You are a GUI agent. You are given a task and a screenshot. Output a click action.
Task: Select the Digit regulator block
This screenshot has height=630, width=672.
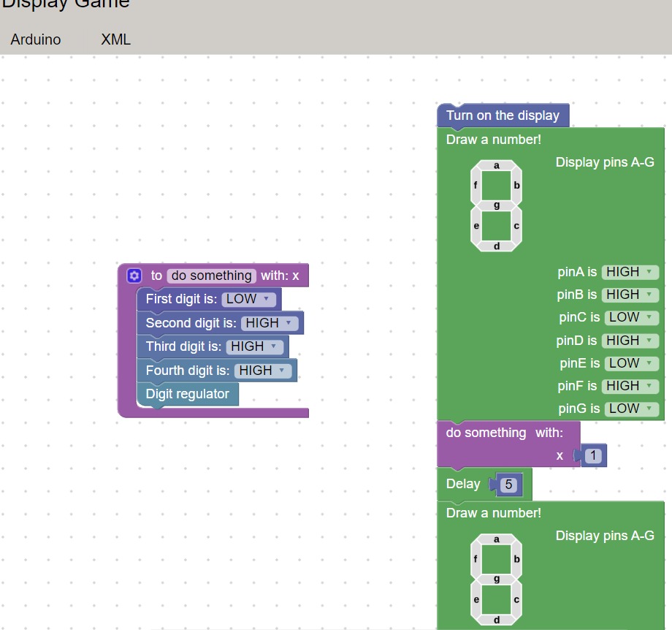187,394
